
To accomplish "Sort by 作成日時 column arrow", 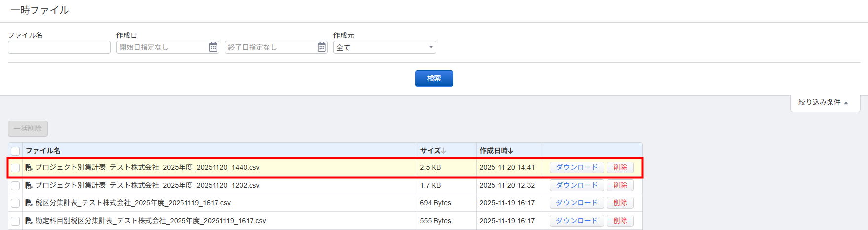I will point(511,151).
